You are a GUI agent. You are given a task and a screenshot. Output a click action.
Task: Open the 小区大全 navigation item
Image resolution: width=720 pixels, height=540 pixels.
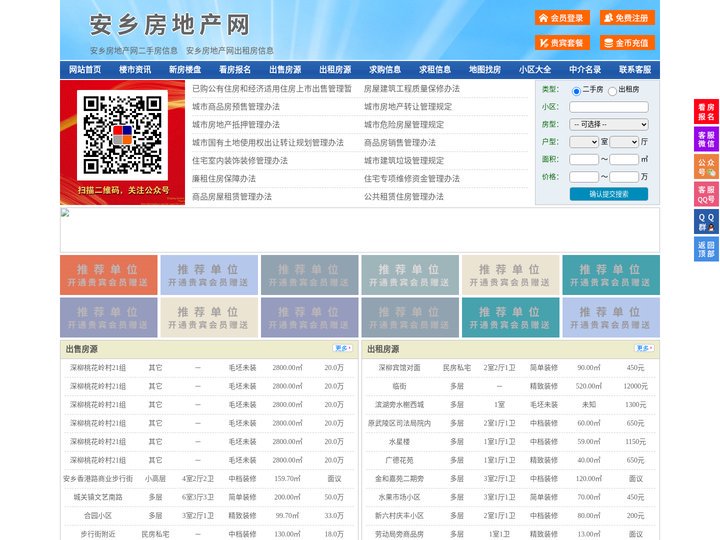[x=535, y=70]
